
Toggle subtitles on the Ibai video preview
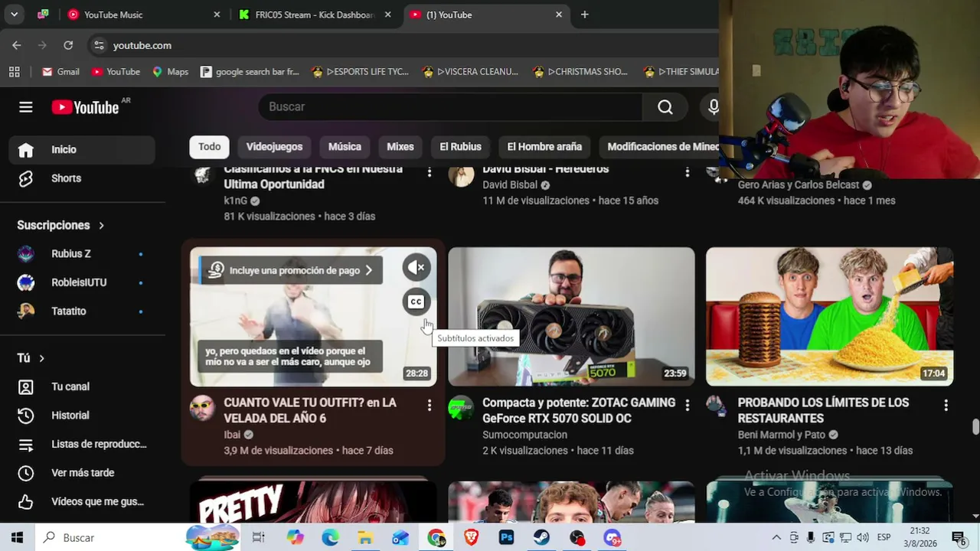point(416,302)
